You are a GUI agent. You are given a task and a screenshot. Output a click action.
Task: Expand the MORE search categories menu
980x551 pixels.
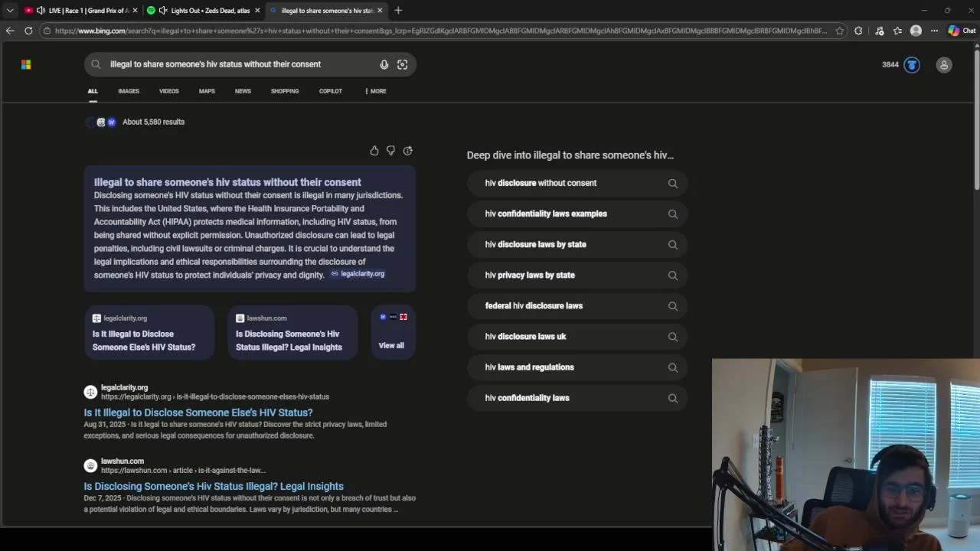tap(375, 91)
